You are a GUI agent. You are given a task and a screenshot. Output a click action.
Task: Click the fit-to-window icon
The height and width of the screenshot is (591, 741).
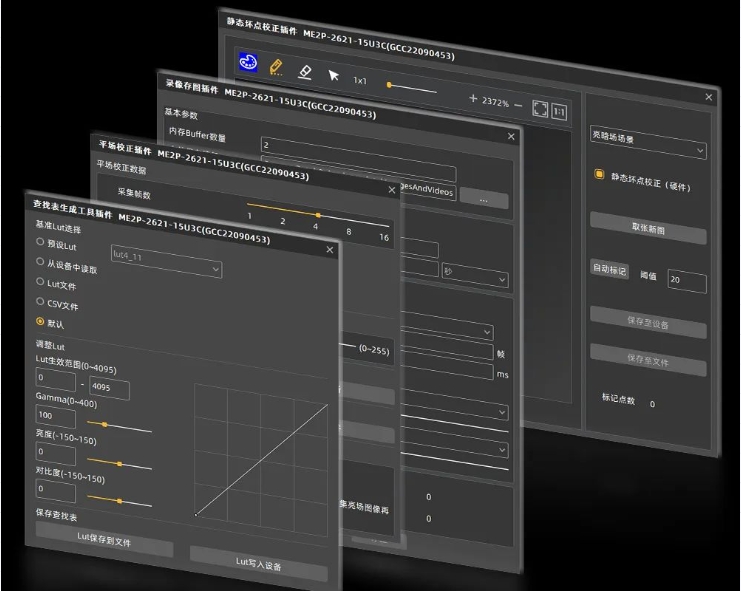tap(540, 109)
